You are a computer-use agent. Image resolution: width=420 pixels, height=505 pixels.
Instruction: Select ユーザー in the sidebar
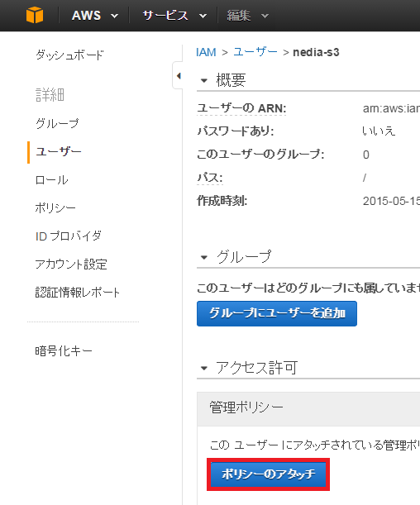coord(59,151)
